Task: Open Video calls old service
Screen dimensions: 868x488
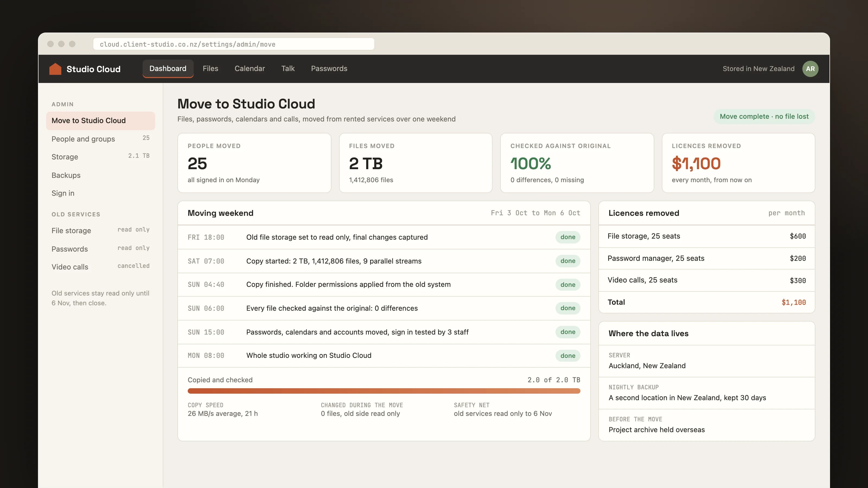Action: (x=100, y=267)
